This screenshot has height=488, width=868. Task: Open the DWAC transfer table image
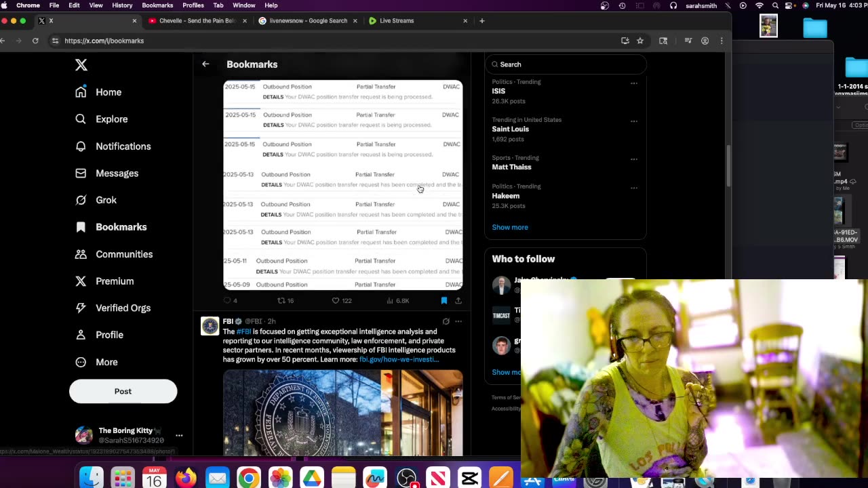[343, 185]
